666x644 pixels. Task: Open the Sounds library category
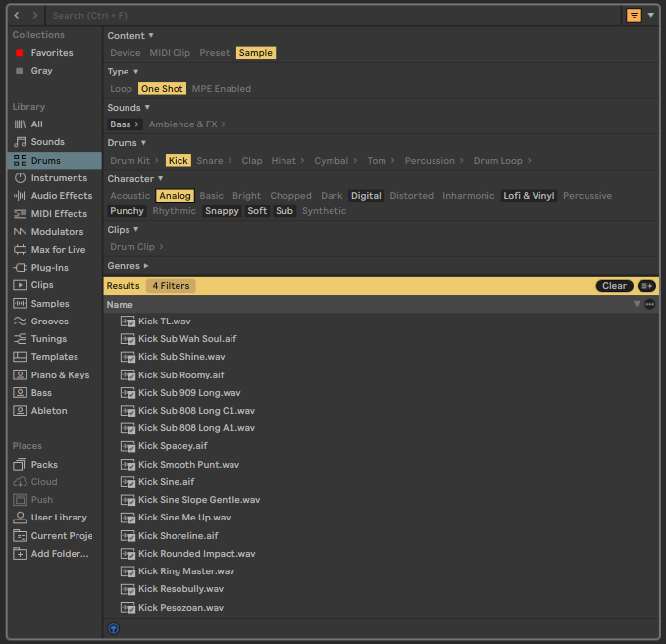(x=39, y=142)
